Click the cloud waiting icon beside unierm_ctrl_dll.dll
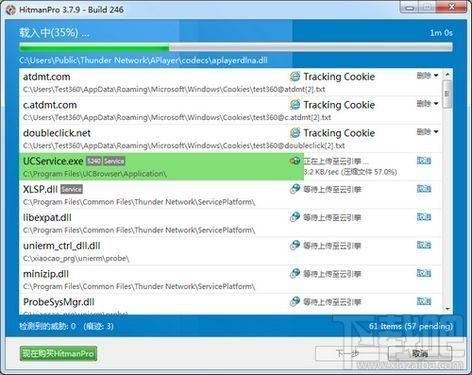The height and width of the screenshot is (375, 472). [x=295, y=245]
